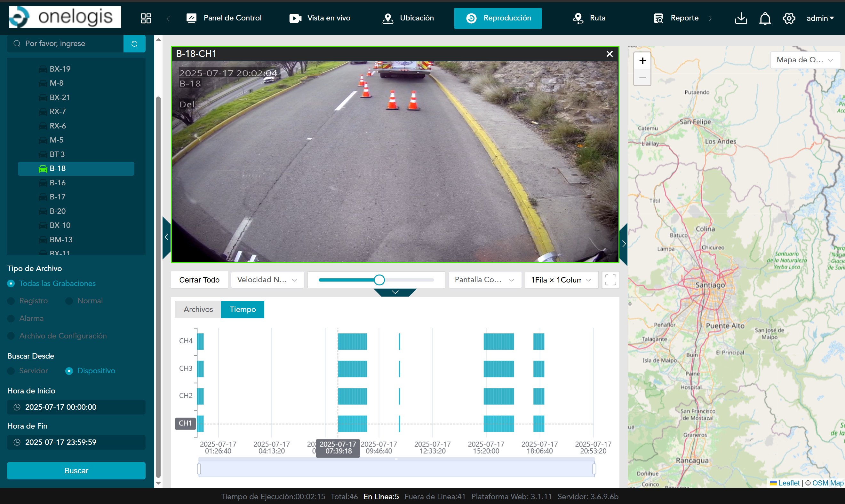Open the notifications bell icon

point(765,18)
